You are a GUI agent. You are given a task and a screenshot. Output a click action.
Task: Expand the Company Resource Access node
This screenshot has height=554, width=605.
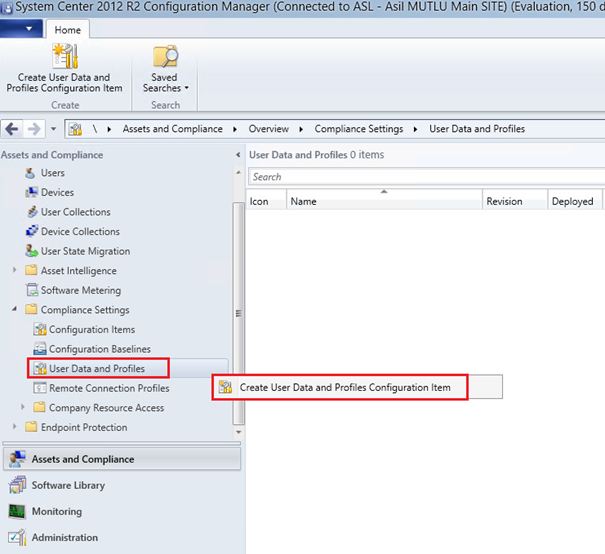[23, 407]
